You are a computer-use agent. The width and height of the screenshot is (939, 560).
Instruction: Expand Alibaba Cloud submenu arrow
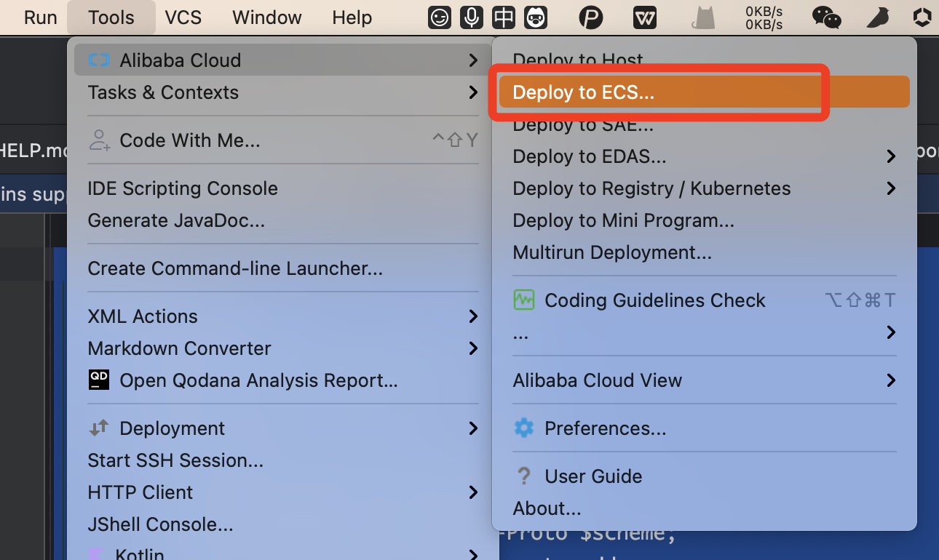(473, 60)
